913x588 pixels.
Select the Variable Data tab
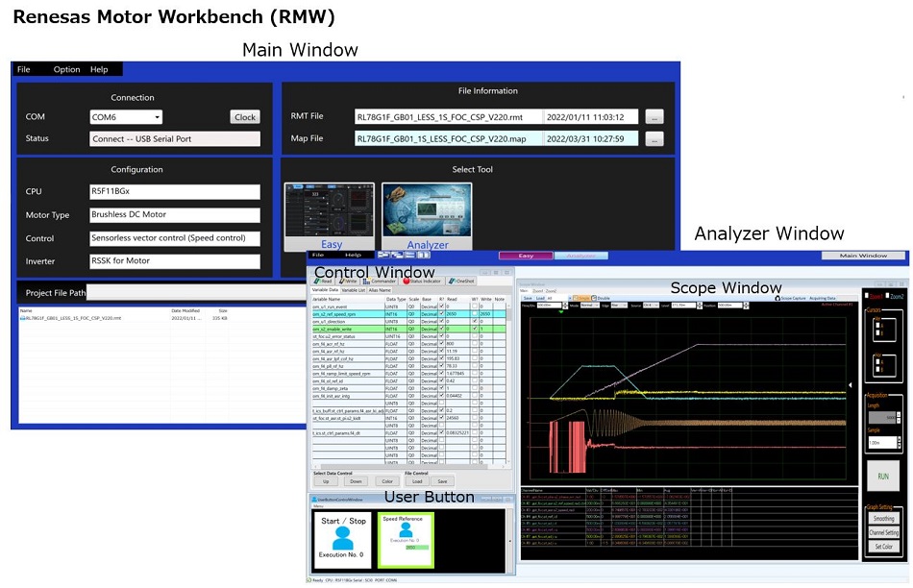325,290
